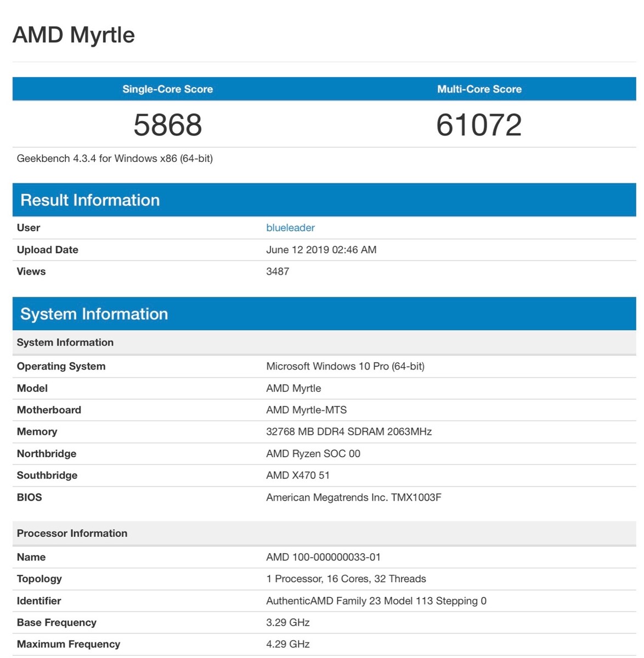Click the Processor Information subheader
Image resolution: width=644 pixels, height=658 pixels.
[x=72, y=533]
